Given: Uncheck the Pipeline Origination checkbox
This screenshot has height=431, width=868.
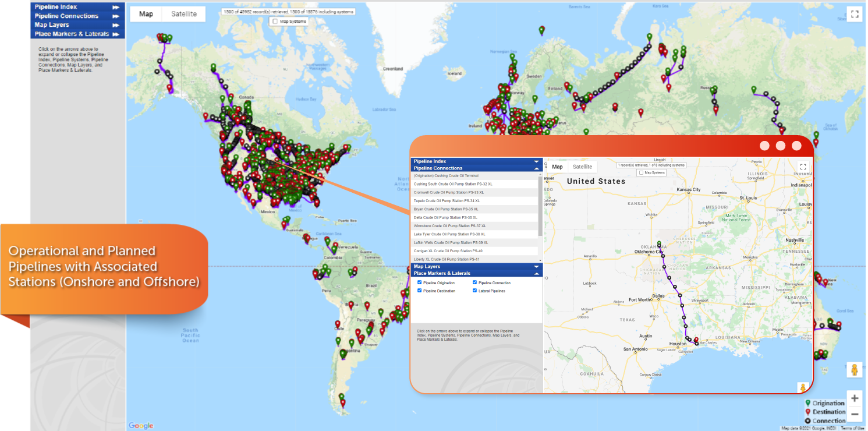Looking at the screenshot, I should pos(420,282).
